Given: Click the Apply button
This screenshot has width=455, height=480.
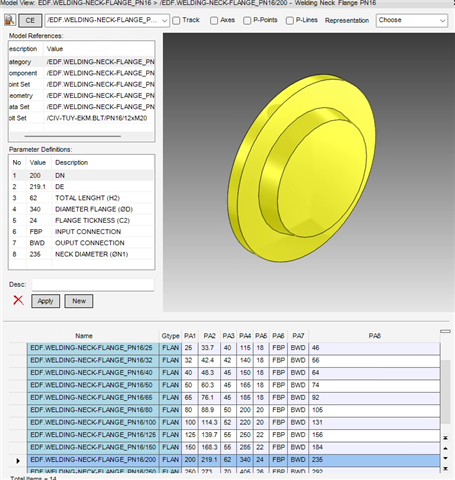Looking at the screenshot, I should (x=46, y=301).
